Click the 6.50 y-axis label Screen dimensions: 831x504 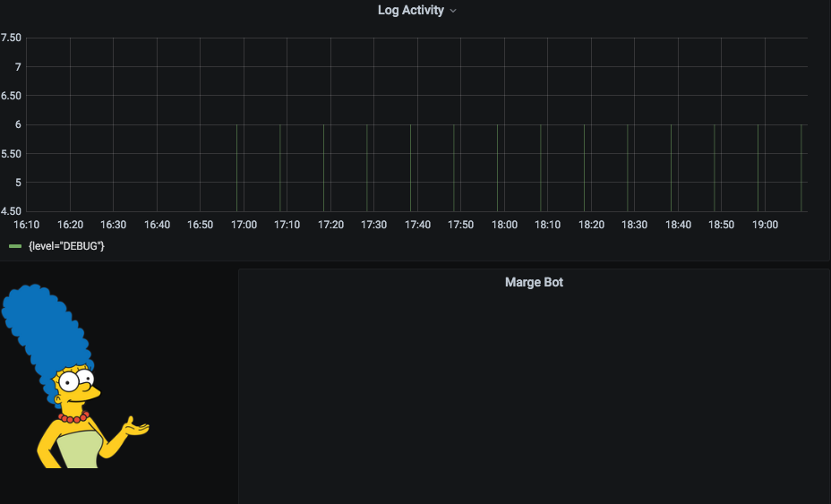tap(11, 96)
